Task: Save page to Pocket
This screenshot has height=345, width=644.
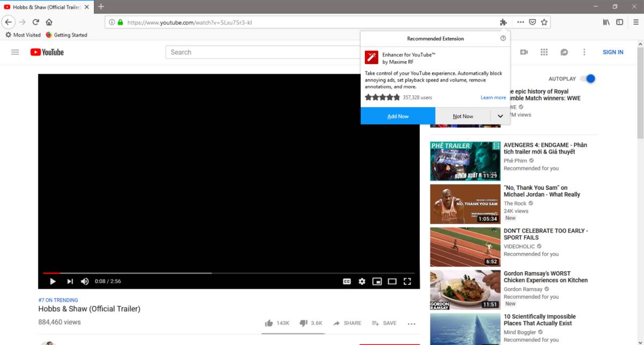Action: (532, 22)
